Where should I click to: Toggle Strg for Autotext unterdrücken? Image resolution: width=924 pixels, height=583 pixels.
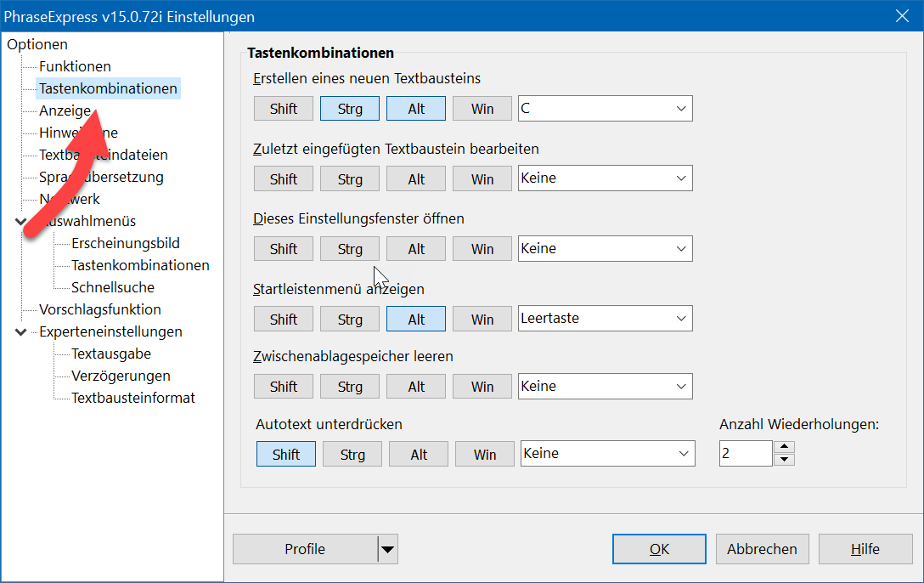click(x=352, y=454)
